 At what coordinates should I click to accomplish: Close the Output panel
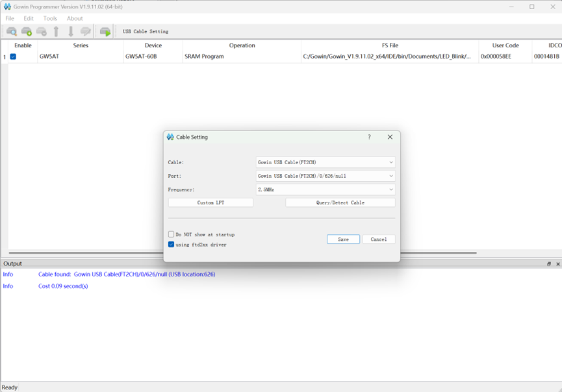click(x=557, y=264)
